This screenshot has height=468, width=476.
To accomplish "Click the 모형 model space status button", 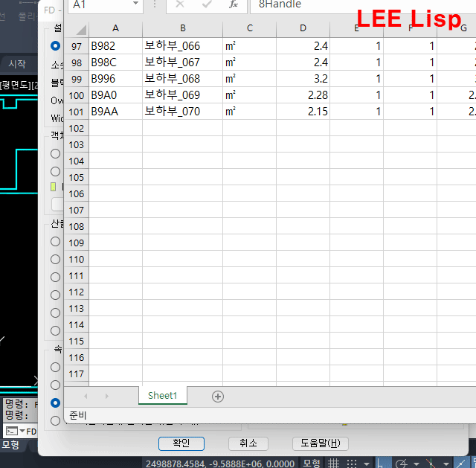I will point(311,464).
